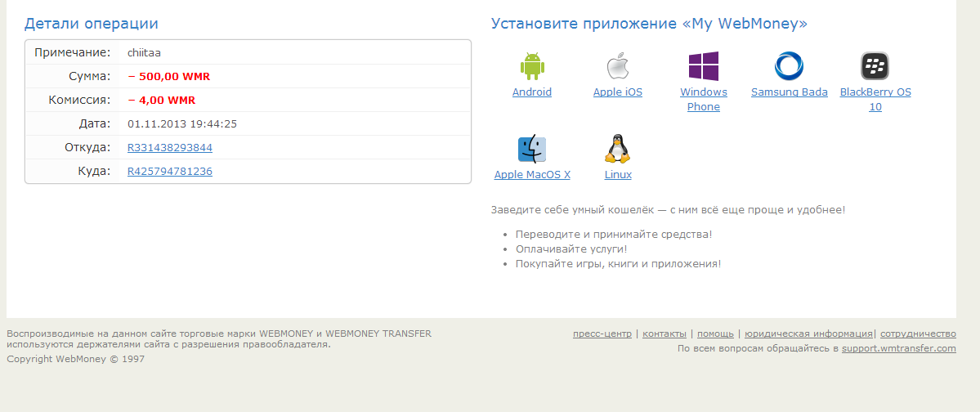The image size is (980, 412).
Task: Go to пресс-центр footer link
Action: point(602,334)
